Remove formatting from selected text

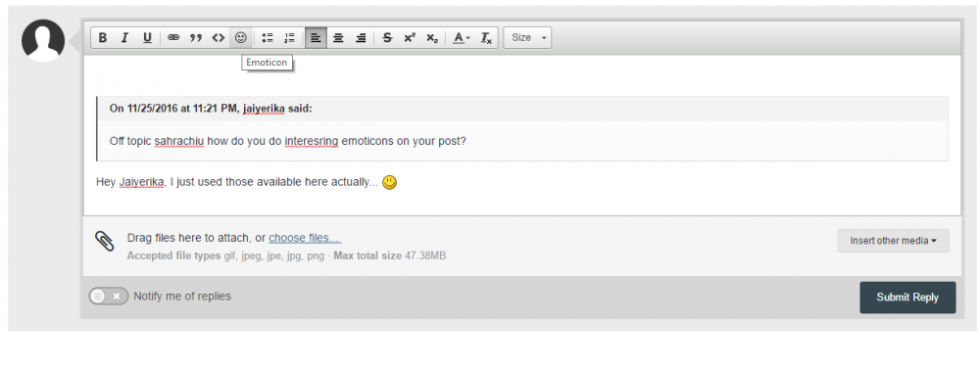(486, 38)
